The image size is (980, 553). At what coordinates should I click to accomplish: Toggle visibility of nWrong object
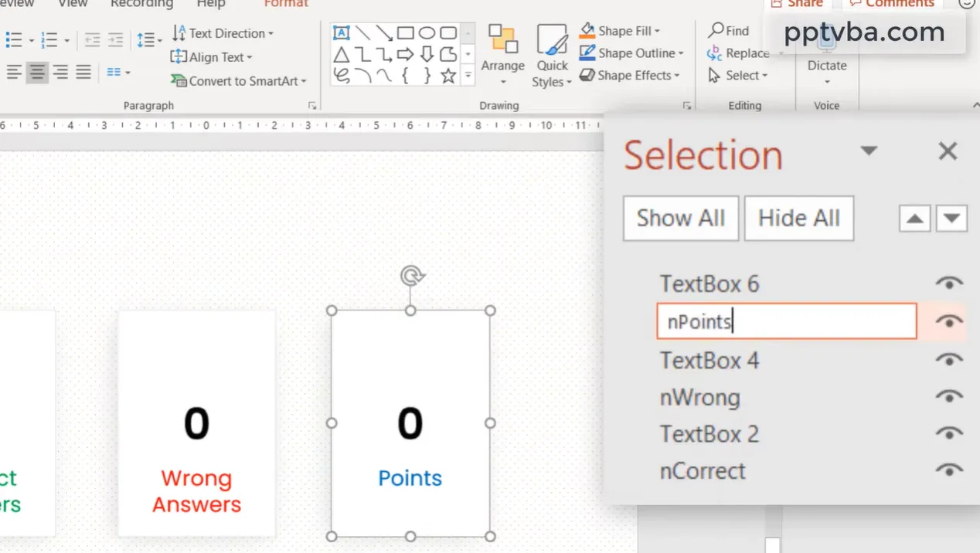949,396
